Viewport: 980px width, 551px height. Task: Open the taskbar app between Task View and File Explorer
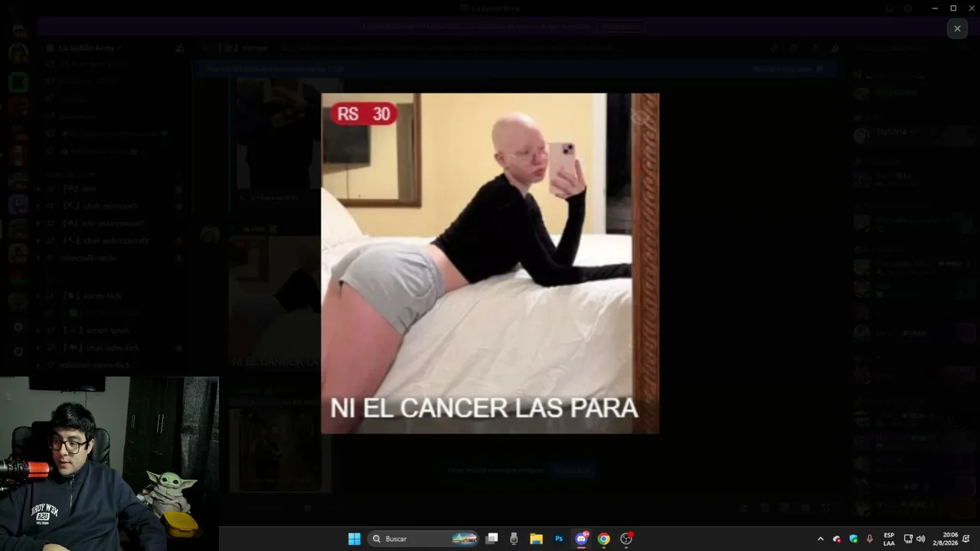[514, 539]
